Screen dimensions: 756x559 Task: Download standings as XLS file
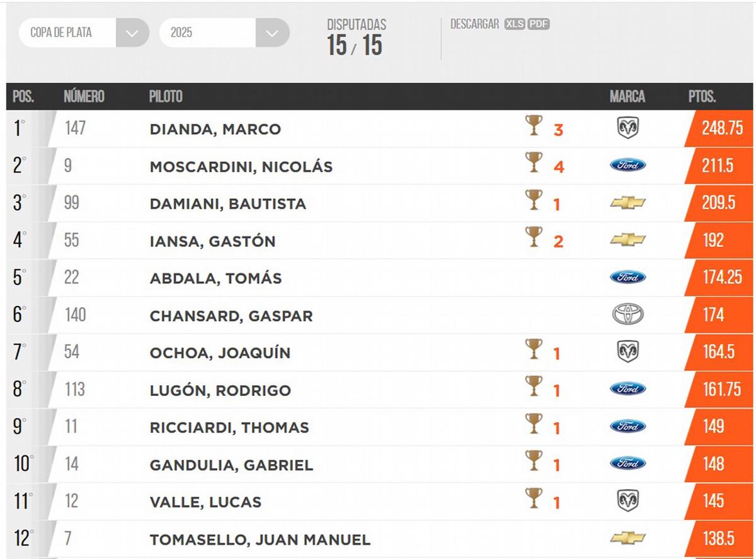click(x=514, y=25)
